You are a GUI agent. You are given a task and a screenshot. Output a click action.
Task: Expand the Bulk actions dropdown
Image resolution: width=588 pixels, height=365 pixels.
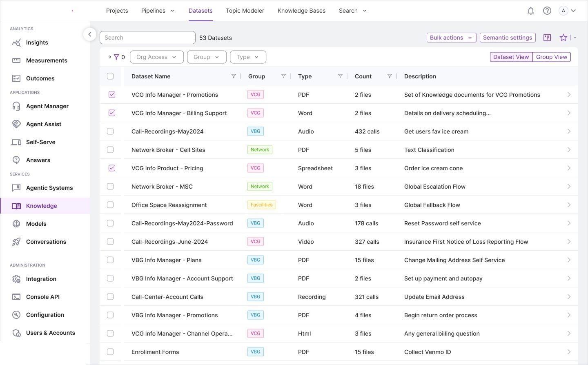pos(451,38)
